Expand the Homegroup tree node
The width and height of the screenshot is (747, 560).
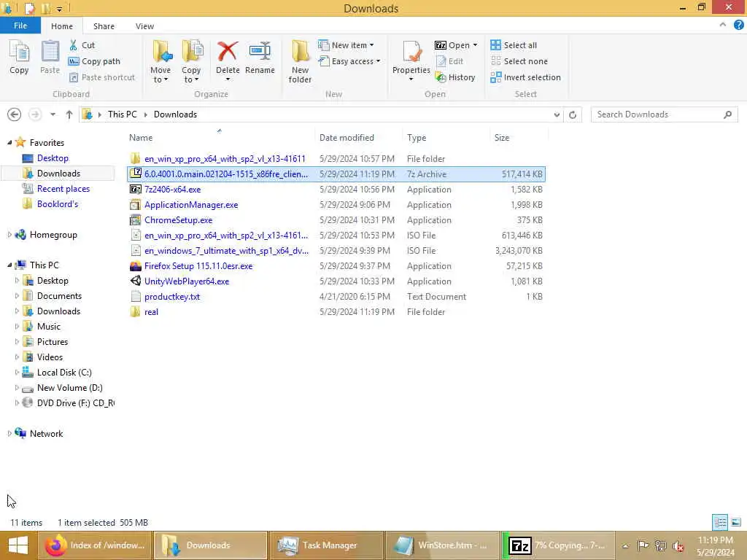[x=9, y=234]
